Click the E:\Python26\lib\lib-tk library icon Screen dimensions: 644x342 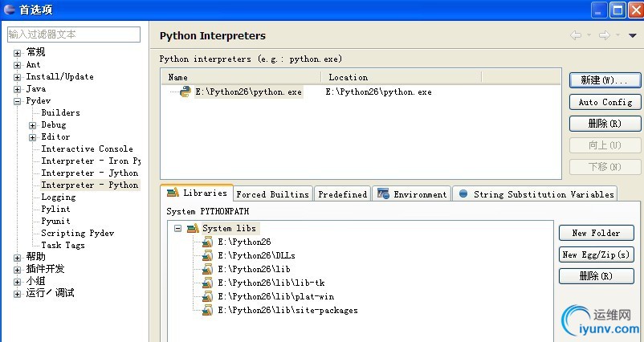pos(208,283)
